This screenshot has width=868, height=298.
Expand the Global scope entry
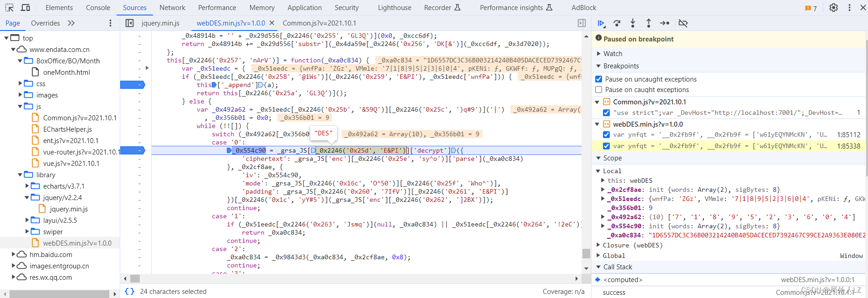(x=598, y=256)
